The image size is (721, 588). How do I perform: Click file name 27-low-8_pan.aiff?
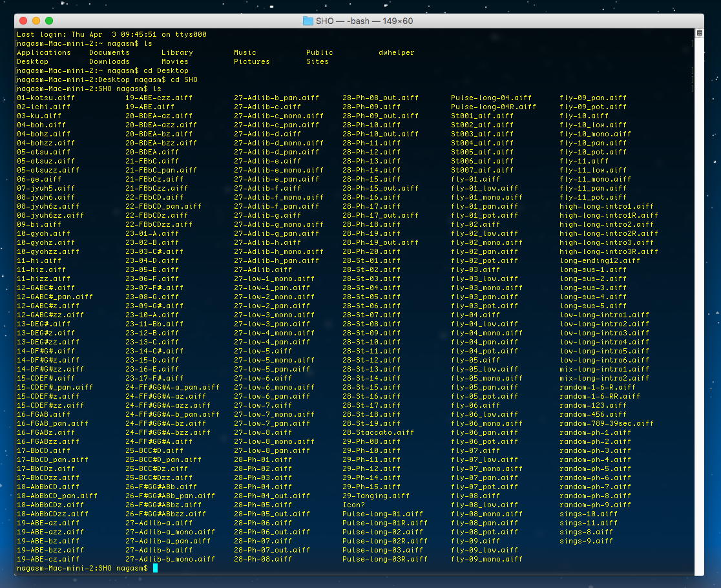pos(272,450)
